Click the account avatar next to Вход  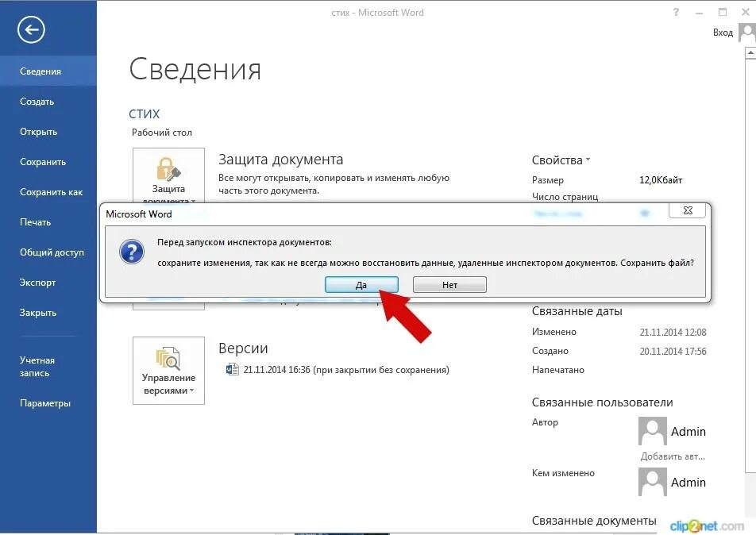point(747,34)
